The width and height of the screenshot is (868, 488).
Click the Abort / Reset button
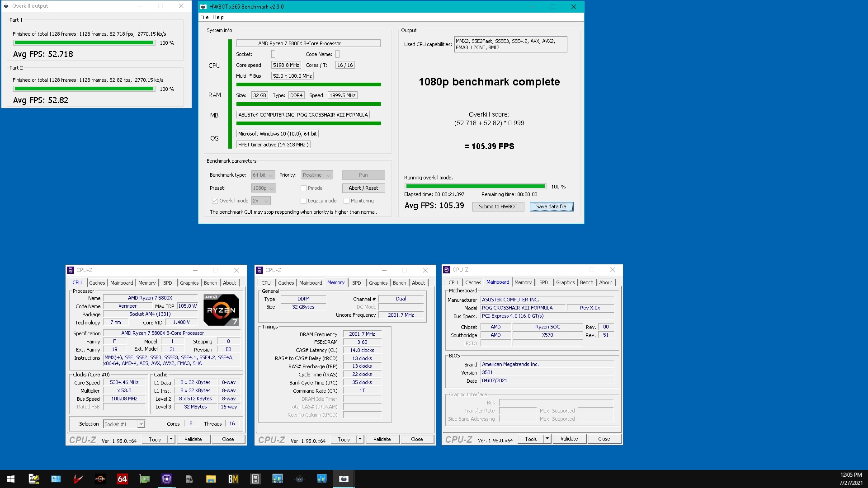tap(363, 188)
